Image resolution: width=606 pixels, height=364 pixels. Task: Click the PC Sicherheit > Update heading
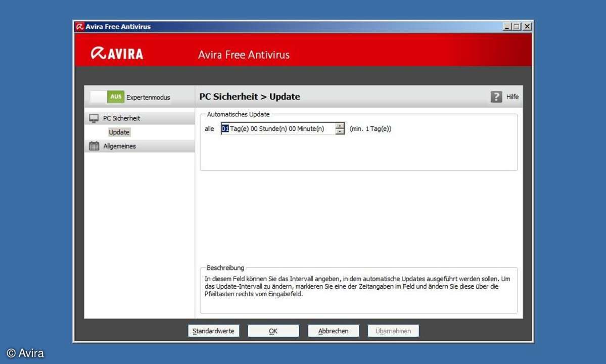click(x=250, y=97)
